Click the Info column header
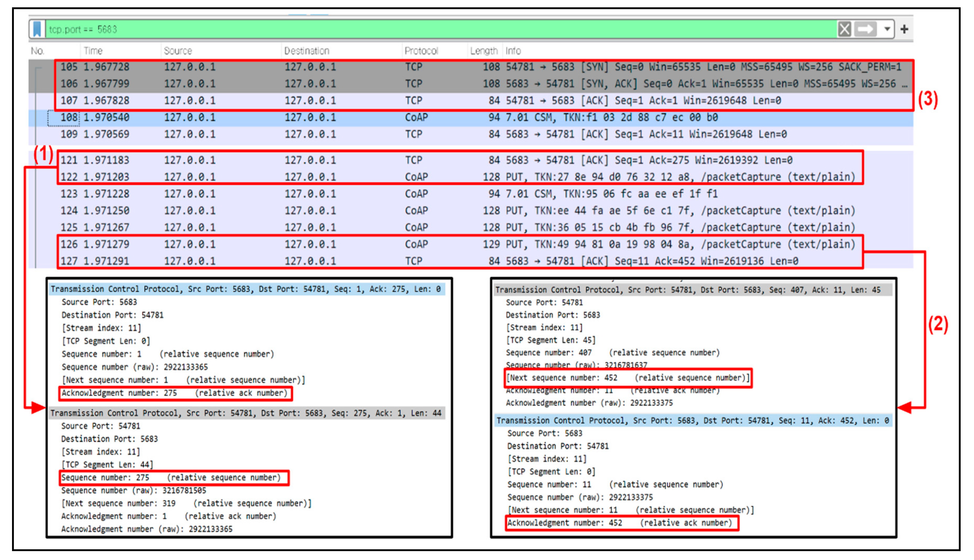The width and height of the screenshot is (974, 560). pyautogui.click(x=513, y=51)
